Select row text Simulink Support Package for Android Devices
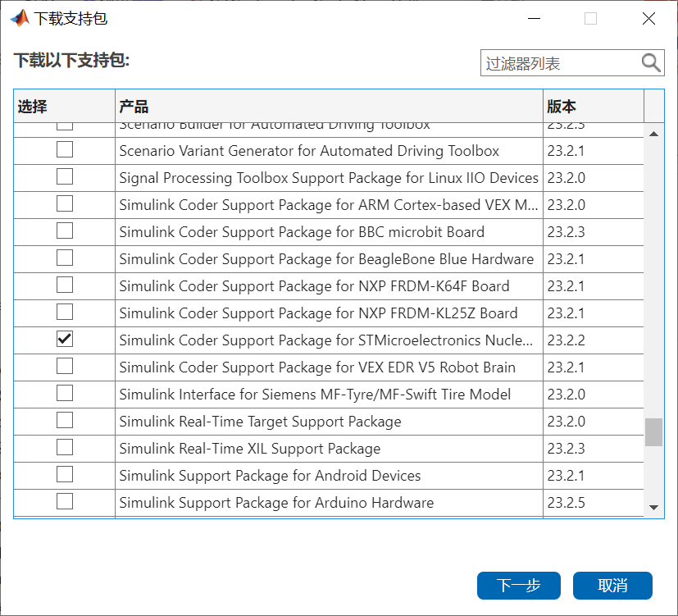The width and height of the screenshot is (678, 616). pyautogui.click(x=270, y=476)
